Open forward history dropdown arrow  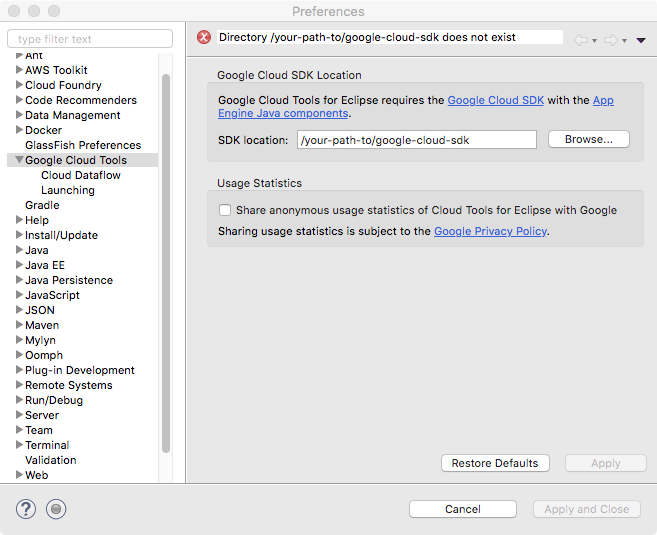[624, 41]
